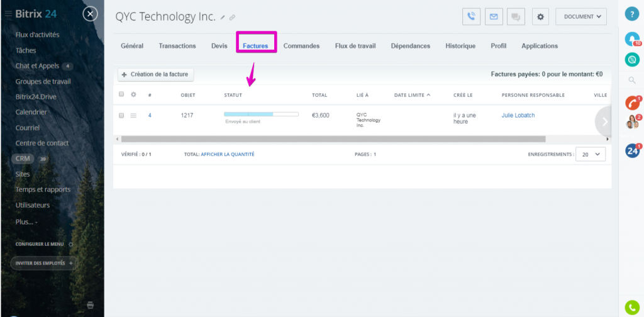This screenshot has width=644, height=317.
Task: Open Utilisateurs in sidebar
Action: pos(33,205)
